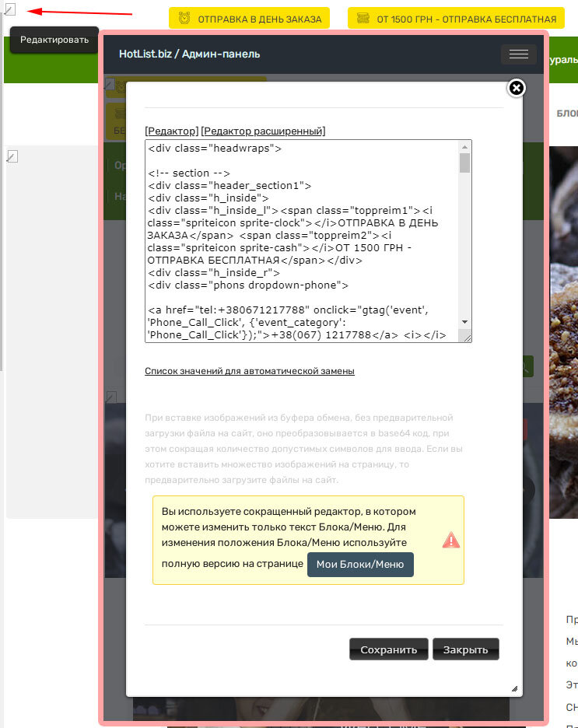Click the clock icon in the yellow shipping badge
Viewport: 578px width, 728px height.
[184, 19]
